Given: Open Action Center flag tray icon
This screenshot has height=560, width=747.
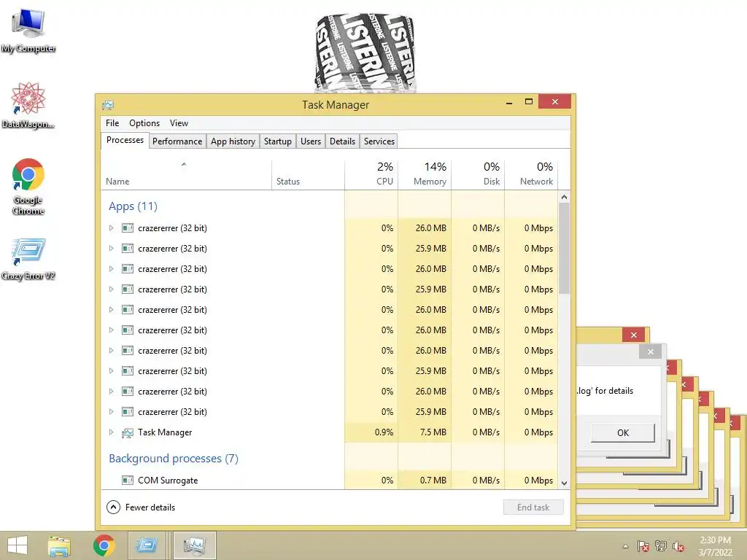Looking at the screenshot, I should (x=643, y=546).
